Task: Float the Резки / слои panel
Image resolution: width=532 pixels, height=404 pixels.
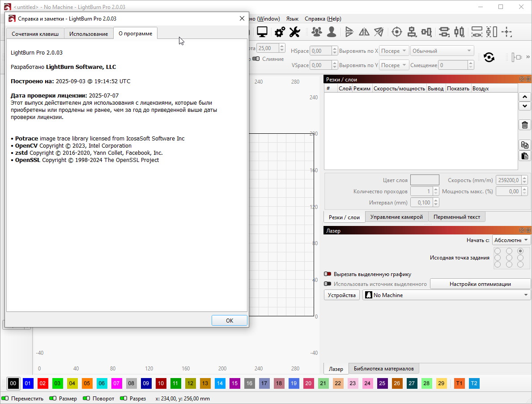Action: (522, 79)
